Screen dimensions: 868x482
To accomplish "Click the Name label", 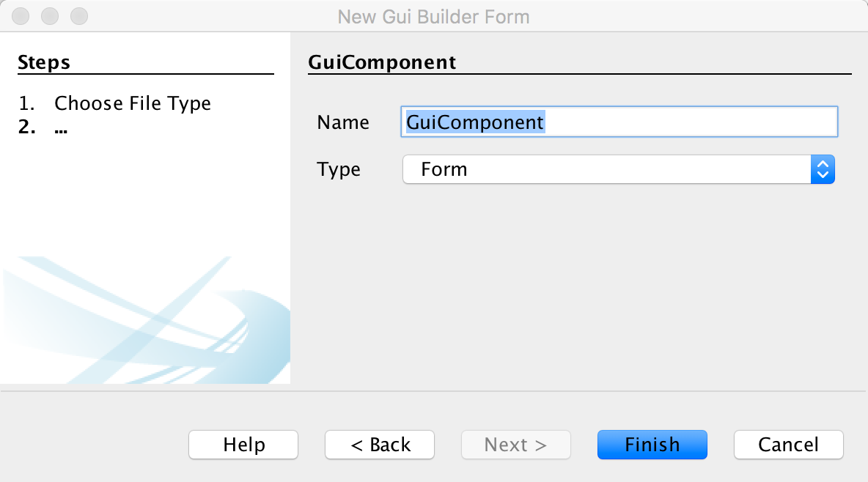I will pos(342,122).
